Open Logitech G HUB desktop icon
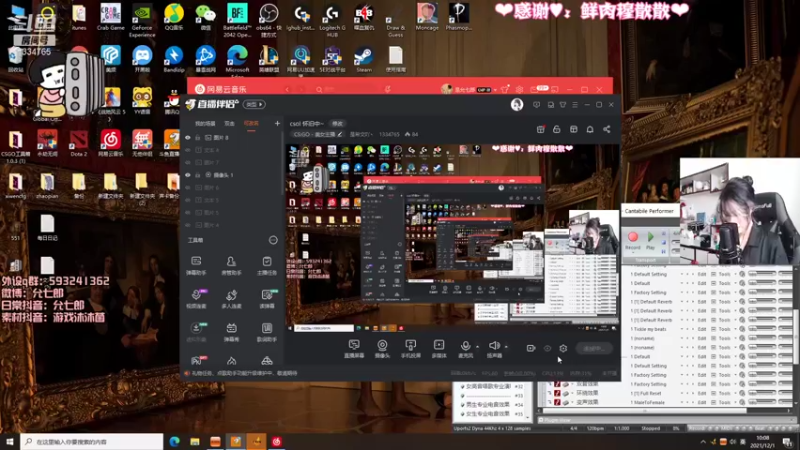The width and height of the screenshot is (800, 450). click(x=332, y=19)
